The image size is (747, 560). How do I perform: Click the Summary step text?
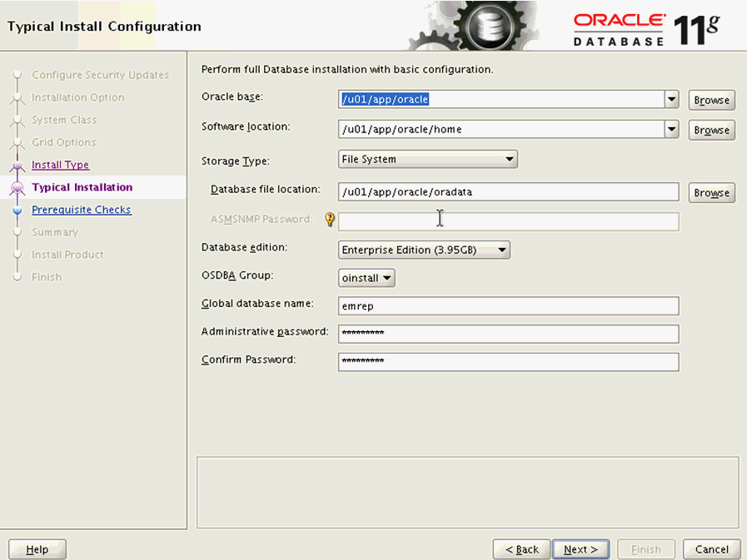click(x=55, y=232)
